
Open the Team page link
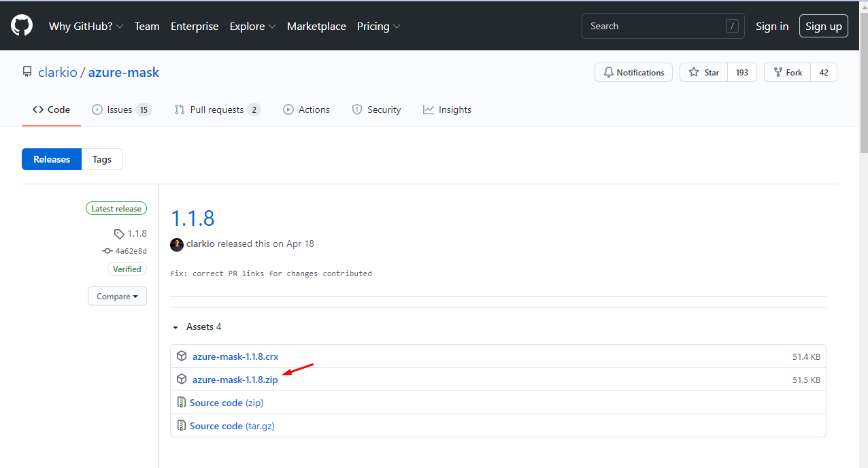[147, 27]
